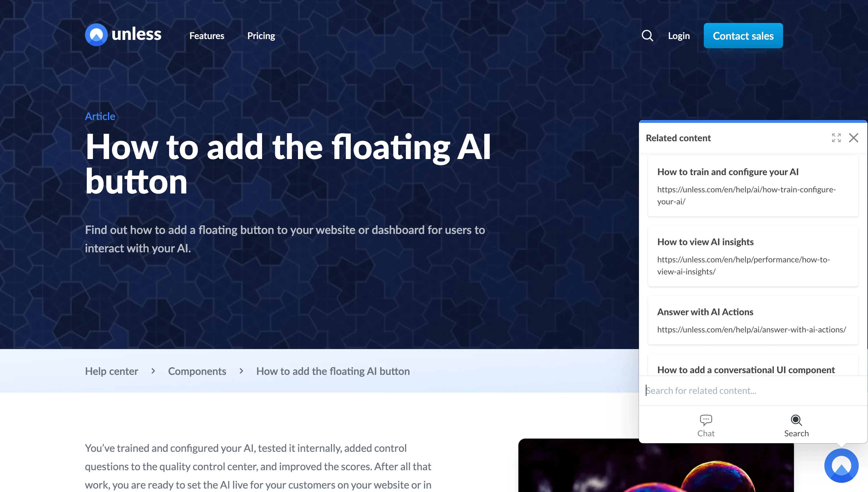
Task: Select the Search tab in widget
Action: (796, 426)
